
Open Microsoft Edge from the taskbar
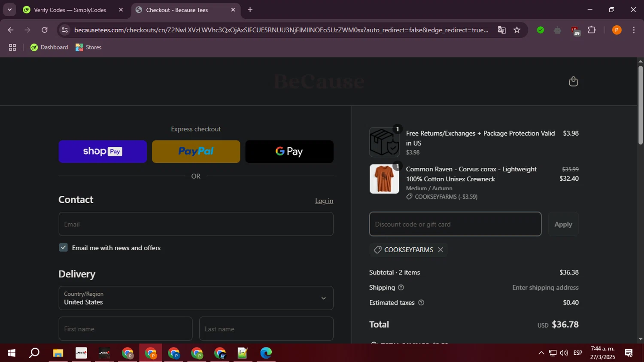coord(266,353)
